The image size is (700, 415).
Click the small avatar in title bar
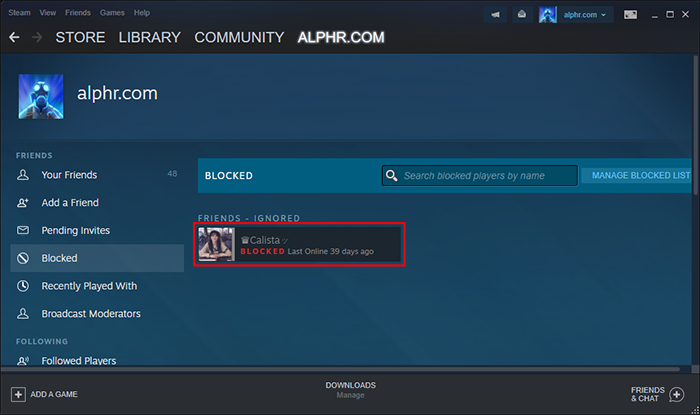click(x=547, y=15)
